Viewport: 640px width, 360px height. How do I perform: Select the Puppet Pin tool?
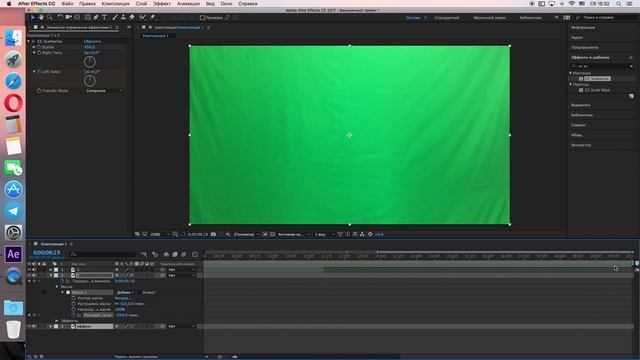point(152,17)
